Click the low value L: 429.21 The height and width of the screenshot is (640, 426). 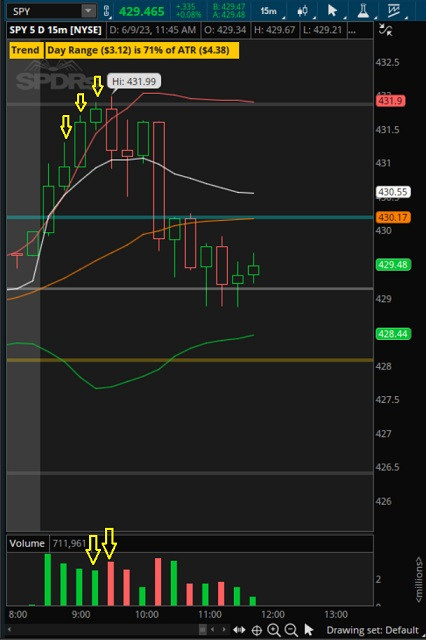pos(322,30)
